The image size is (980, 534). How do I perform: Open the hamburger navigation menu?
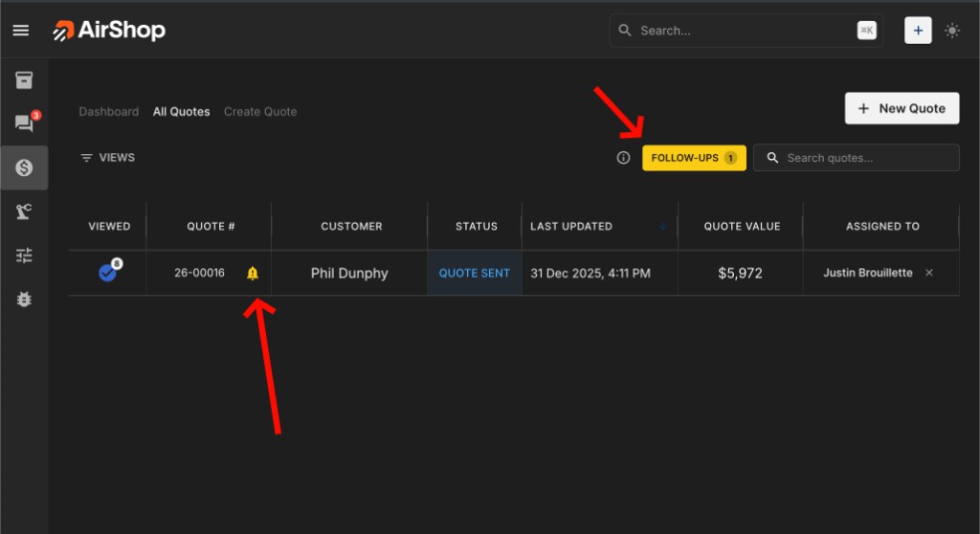click(20, 31)
